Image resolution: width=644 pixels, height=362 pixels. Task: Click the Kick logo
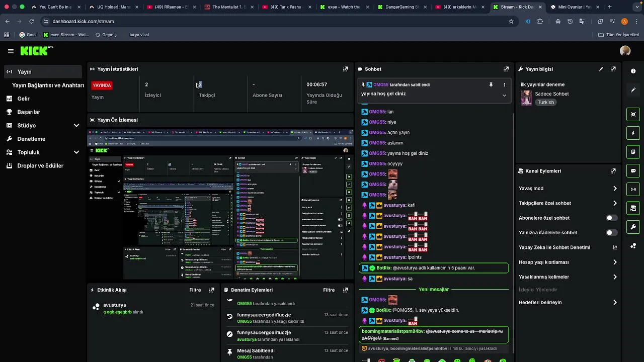coord(36,51)
